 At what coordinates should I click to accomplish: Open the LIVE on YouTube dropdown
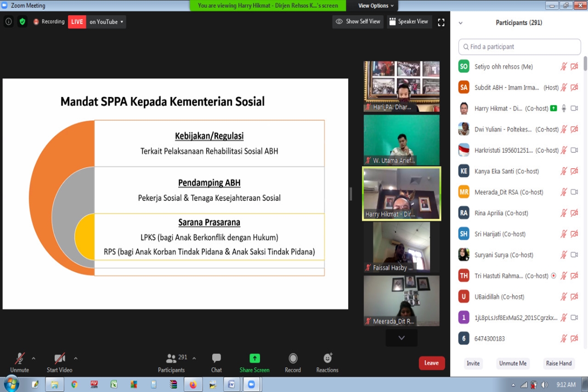click(106, 22)
